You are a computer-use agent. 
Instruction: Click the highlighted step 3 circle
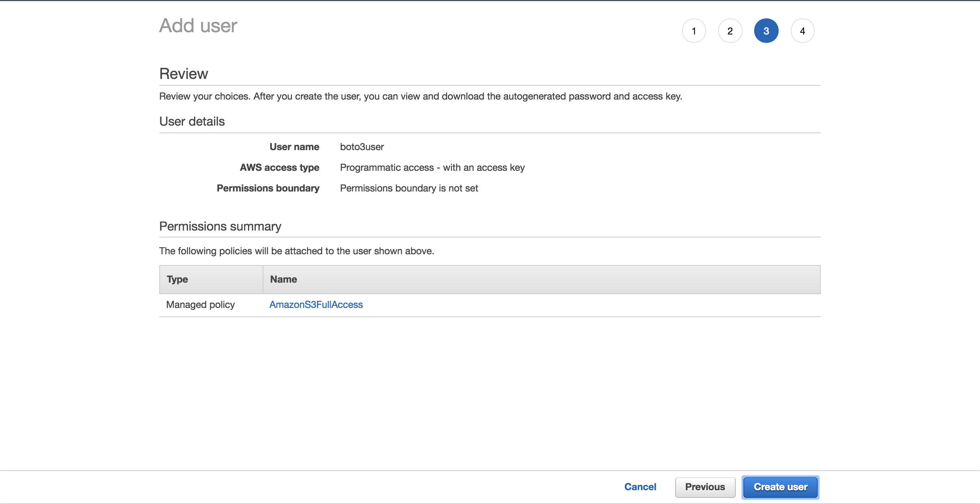pyautogui.click(x=766, y=31)
